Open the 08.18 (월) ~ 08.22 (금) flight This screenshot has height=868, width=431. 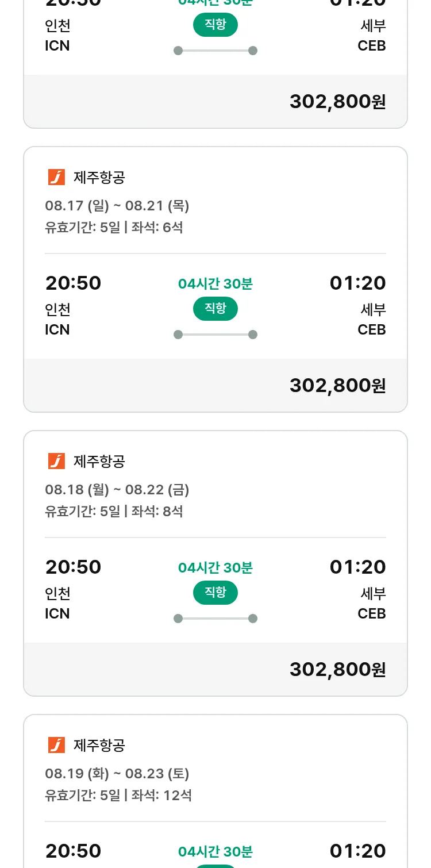(117, 490)
